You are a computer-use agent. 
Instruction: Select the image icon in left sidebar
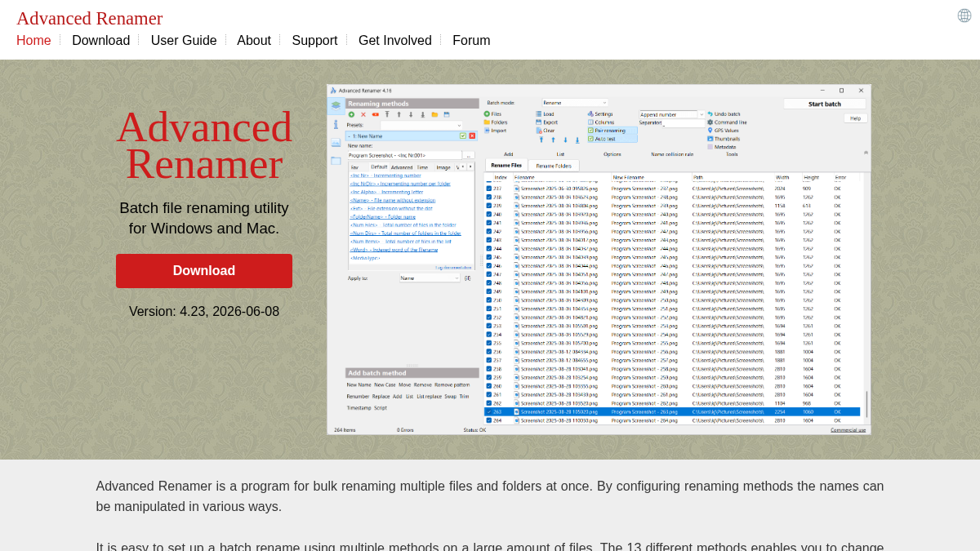pos(336,142)
